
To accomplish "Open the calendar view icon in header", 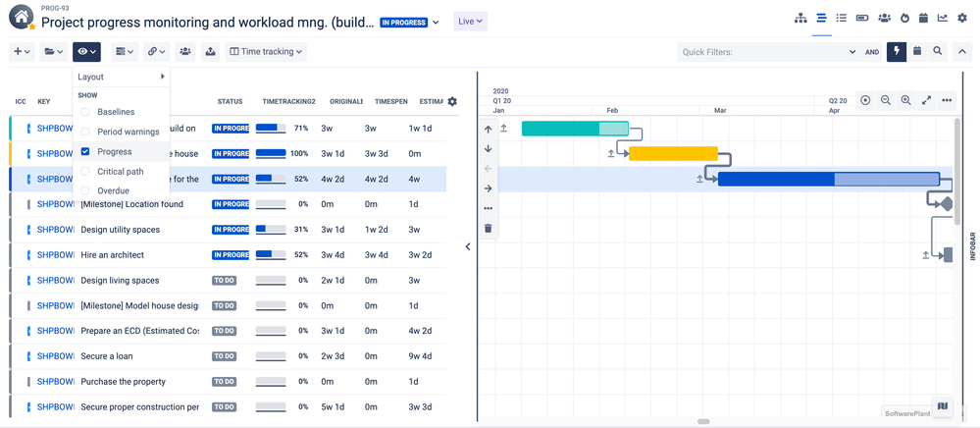I will tap(922, 18).
